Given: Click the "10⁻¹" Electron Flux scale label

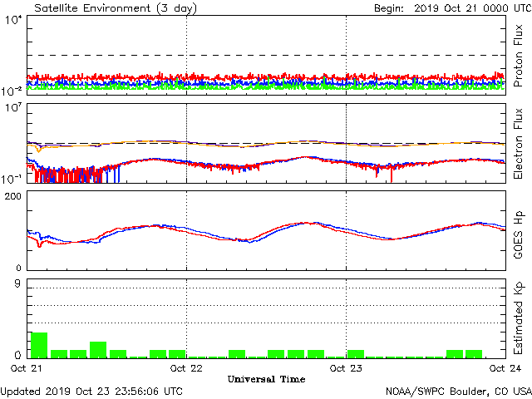Looking at the screenshot, I should [12, 179].
